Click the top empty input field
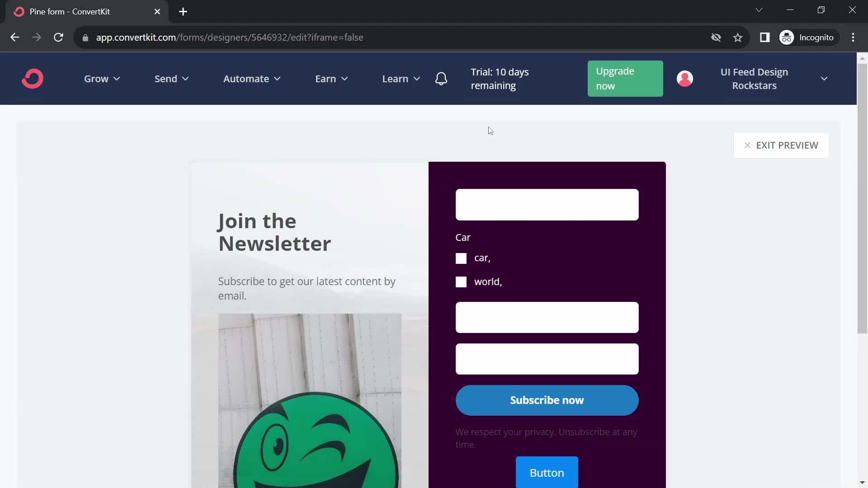The width and height of the screenshot is (868, 488). [x=547, y=204]
